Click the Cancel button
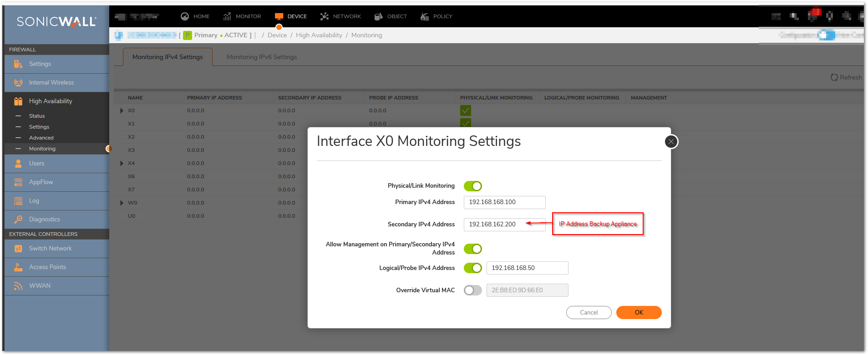 [x=589, y=312]
